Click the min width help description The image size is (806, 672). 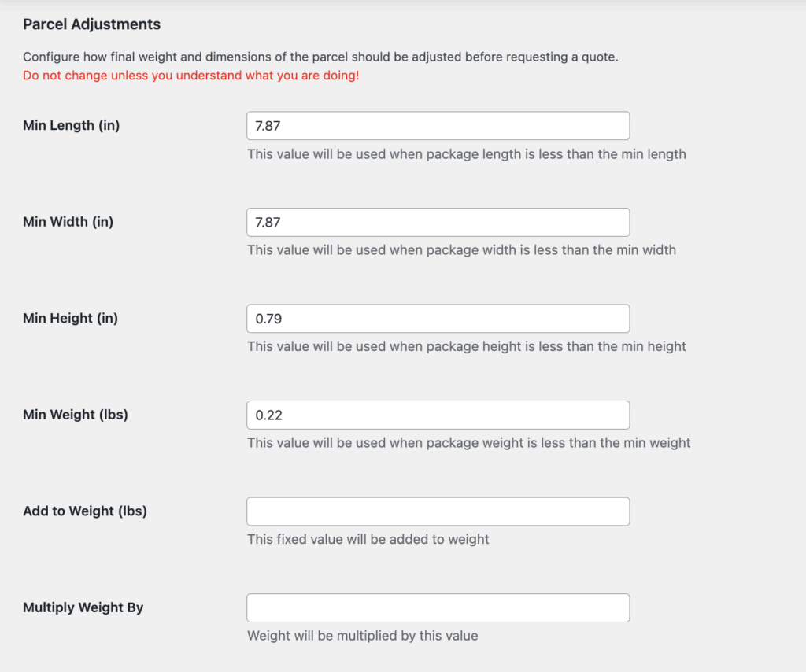(461, 250)
